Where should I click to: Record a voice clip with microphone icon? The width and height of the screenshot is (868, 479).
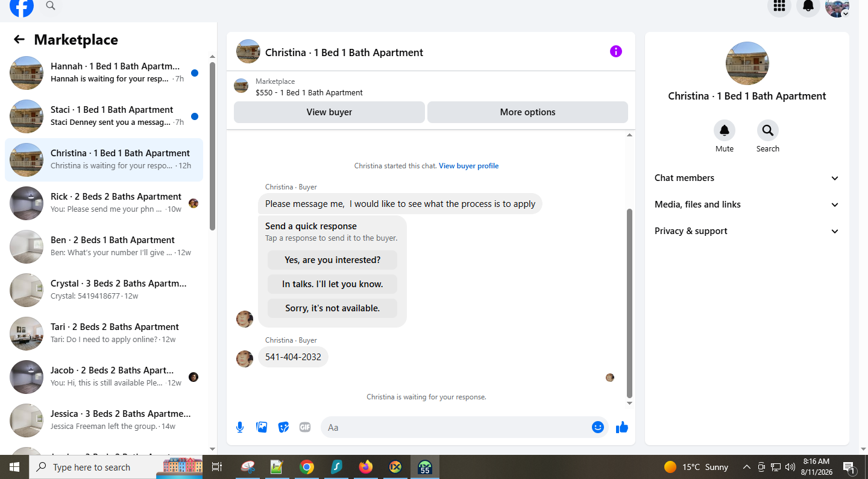[240, 427]
